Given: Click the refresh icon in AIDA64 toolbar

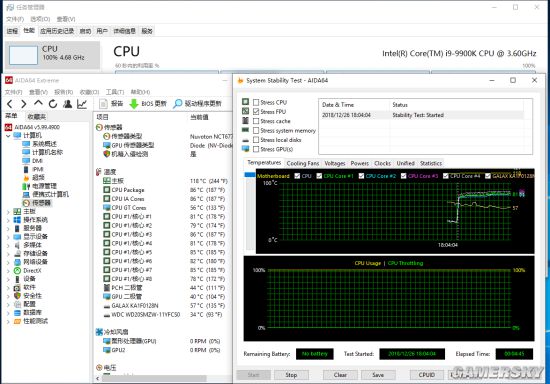Looking at the screenshot, I should pos(53,104).
